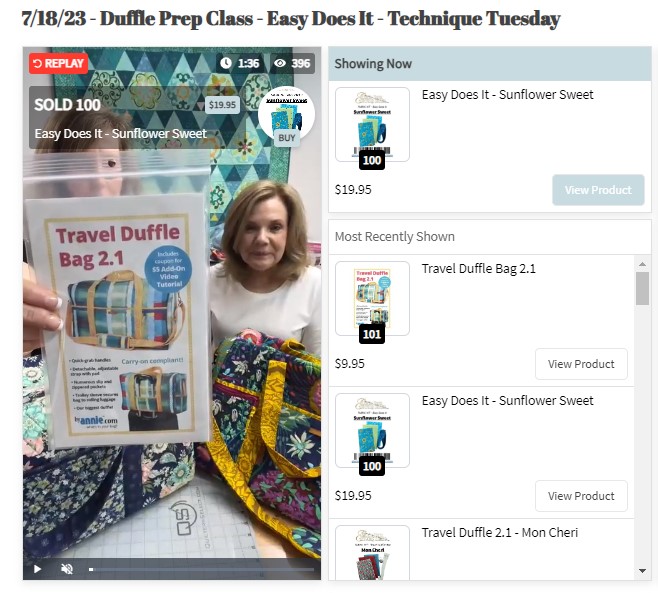The image size is (658, 593).
Task: Click the scrollbar up arrow
Action: pos(642,264)
